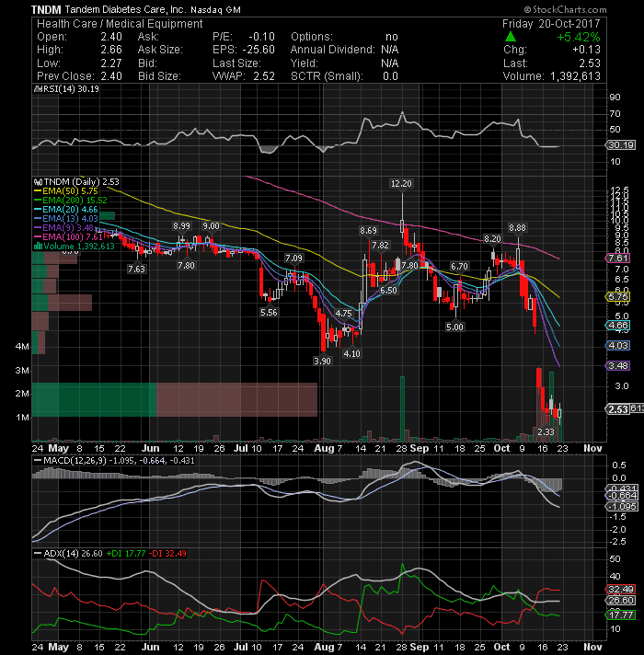Image resolution: width=644 pixels, height=655 pixels.
Task: Select the yellow EMA(50) 5.75 legend swatch
Action: coord(38,191)
